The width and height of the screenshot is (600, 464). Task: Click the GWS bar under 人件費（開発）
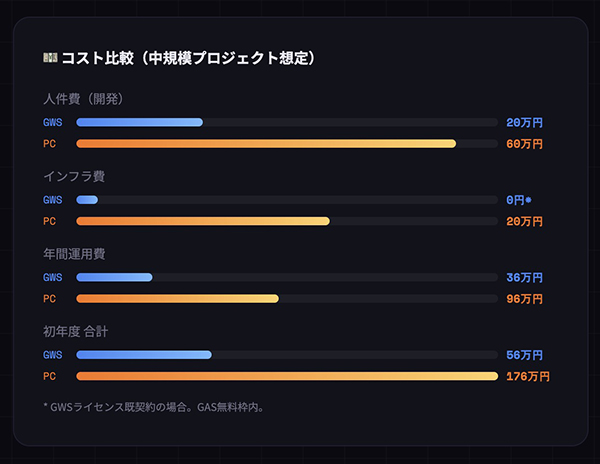140,122
